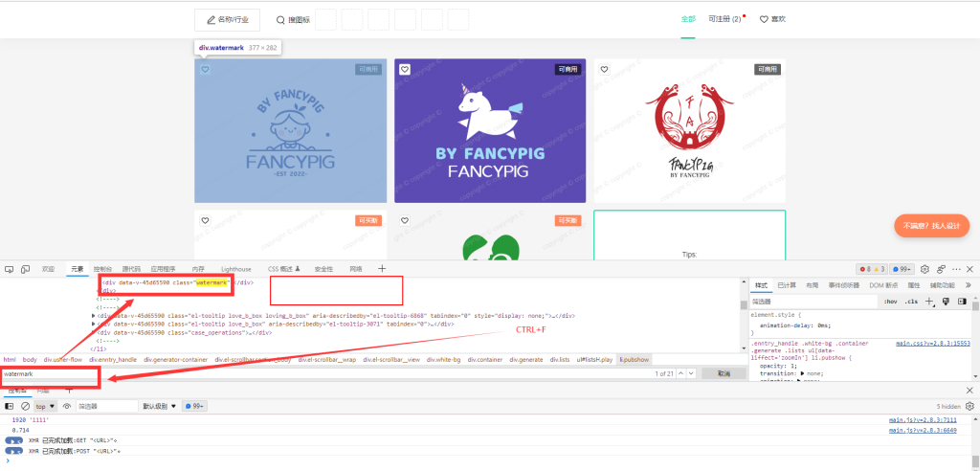Switch to 已计算 computed styles tab
The image size is (980, 471).
click(787, 285)
